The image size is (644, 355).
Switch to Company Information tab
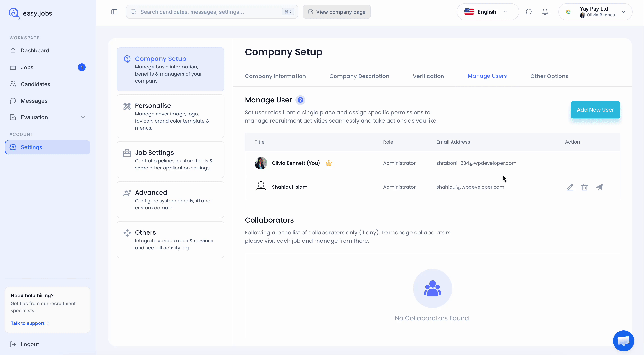click(275, 76)
